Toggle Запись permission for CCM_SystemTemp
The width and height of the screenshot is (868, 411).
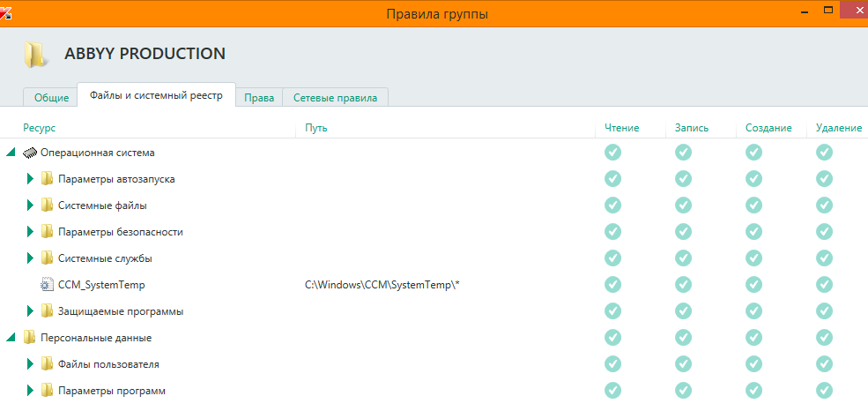(683, 285)
